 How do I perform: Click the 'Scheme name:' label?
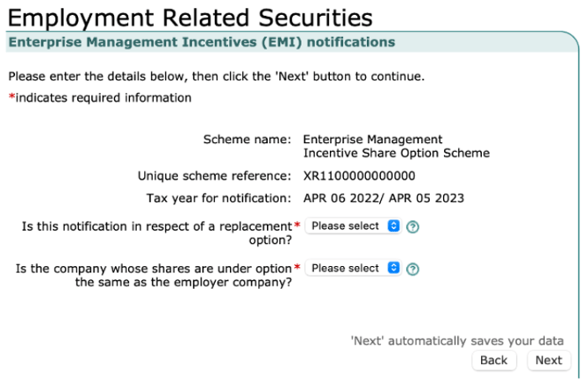(x=247, y=140)
